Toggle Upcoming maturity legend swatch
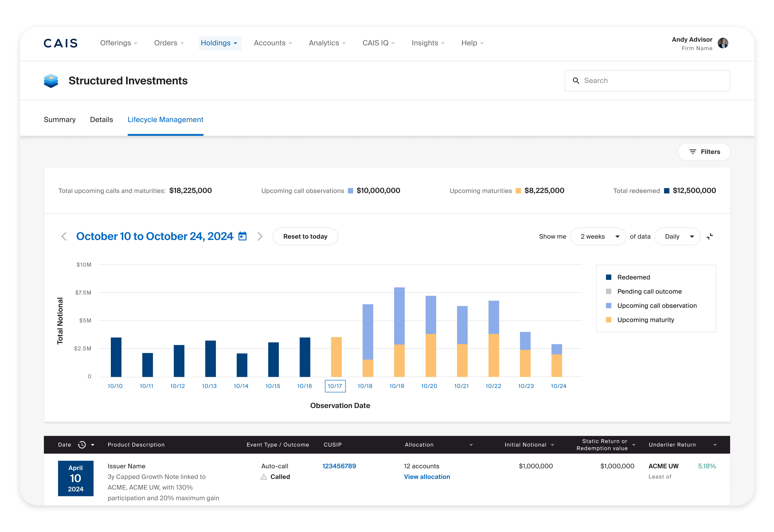The height and width of the screenshot is (532, 774). 608,320
